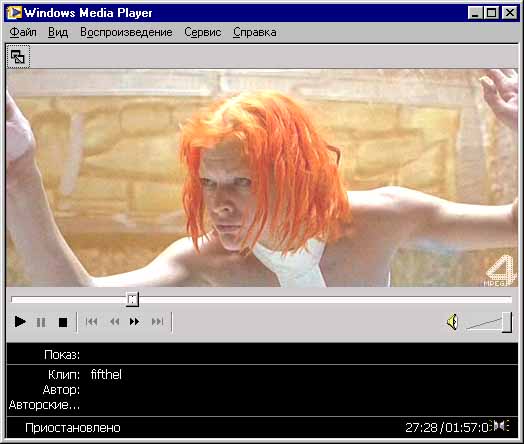524x444 pixels.
Task: Open the Сервис menu
Action: click(203, 32)
